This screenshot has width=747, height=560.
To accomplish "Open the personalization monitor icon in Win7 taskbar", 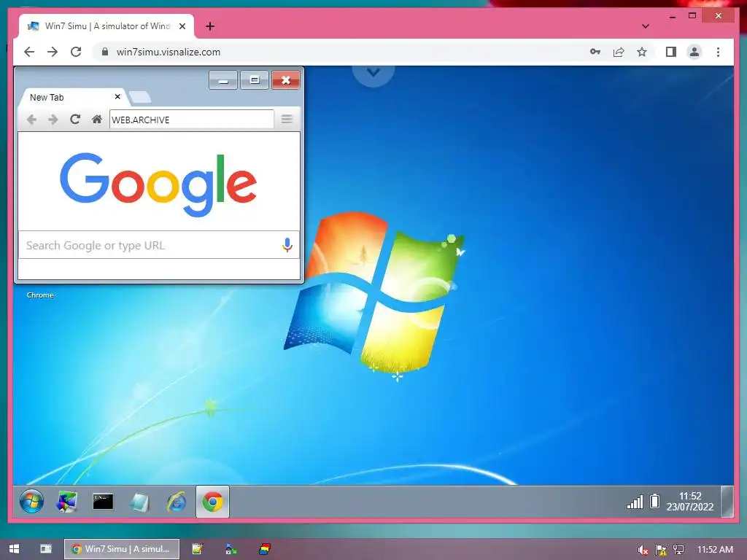I will (66, 502).
